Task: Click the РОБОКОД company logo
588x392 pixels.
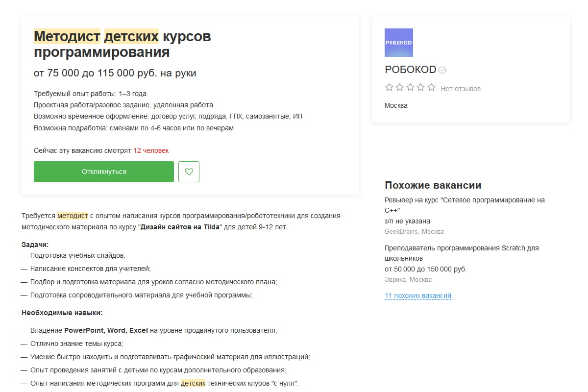Action: [x=399, y=43]
